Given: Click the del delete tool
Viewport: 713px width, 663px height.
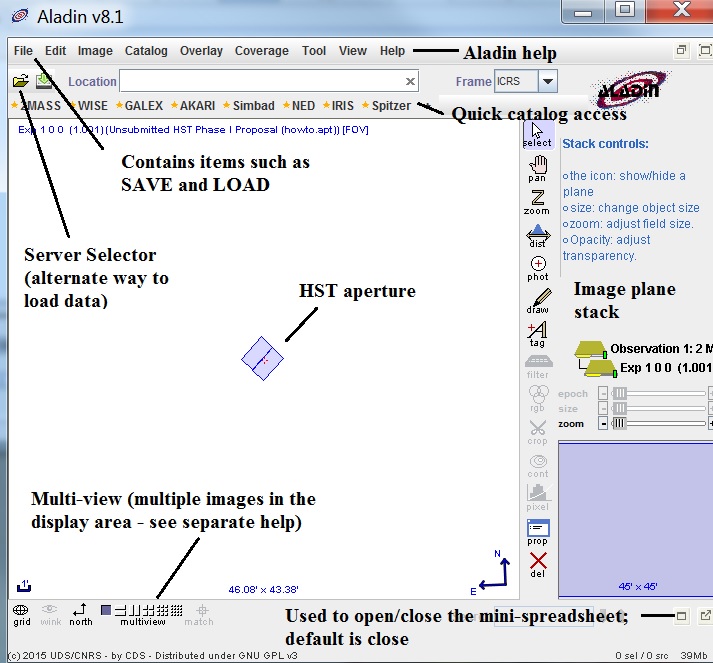Looking at the screenshot, I should [x=538, y=565].
